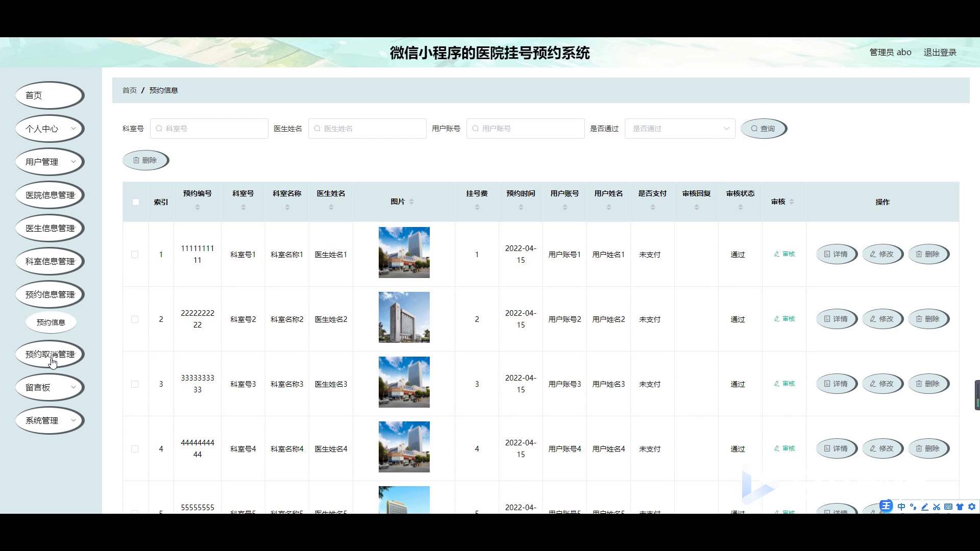Sort by 预约时间 column arrows
The image size is (980, 551).
pyautogui.click(x=521, y=207)
